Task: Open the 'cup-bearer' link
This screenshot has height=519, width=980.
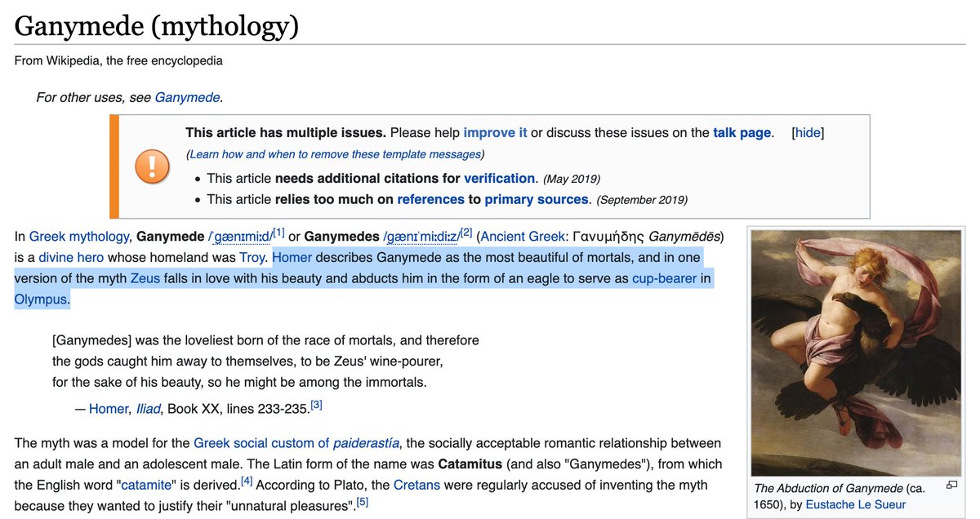Action: click(664, 278)
